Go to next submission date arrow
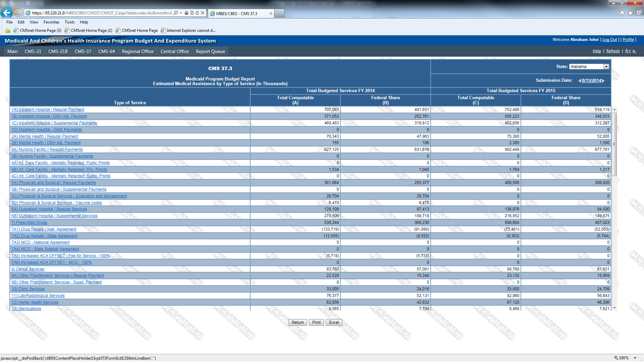The height and width of the screenshot is (362, 644). tap(603, 81)
